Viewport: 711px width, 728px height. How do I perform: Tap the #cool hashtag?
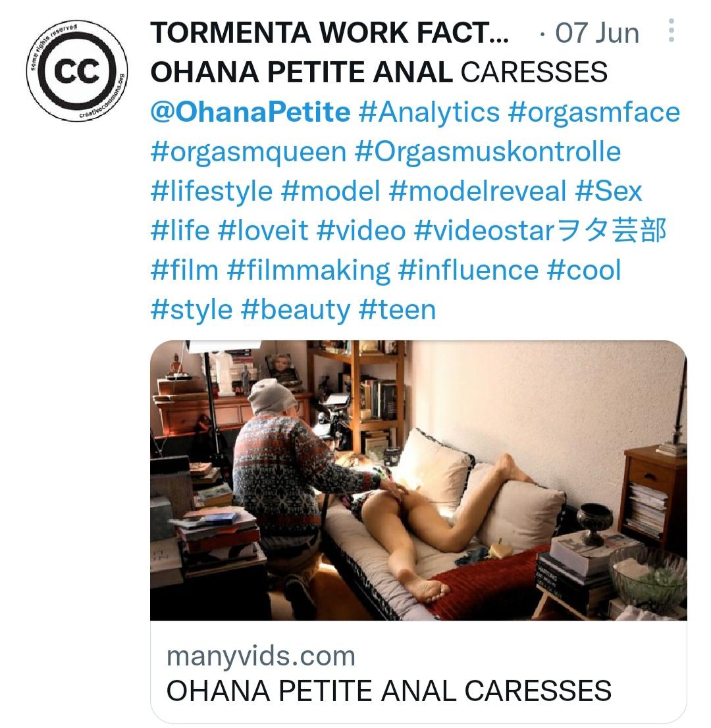(x=584, y=271)
